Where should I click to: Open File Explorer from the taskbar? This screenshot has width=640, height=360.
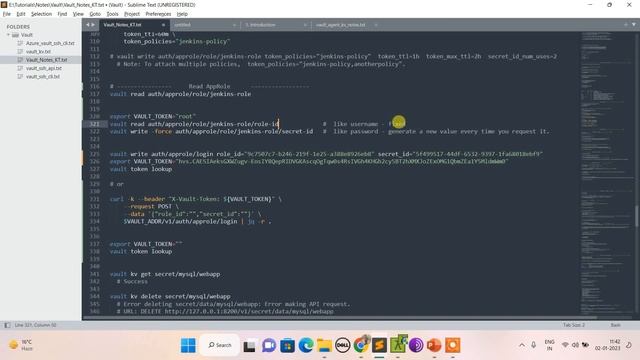click(324, 346)
